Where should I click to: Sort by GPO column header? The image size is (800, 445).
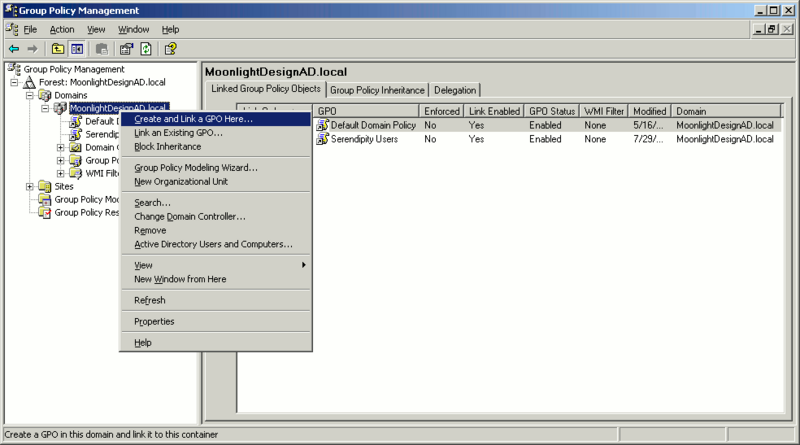pyautogui.click(x=366, y=111)
